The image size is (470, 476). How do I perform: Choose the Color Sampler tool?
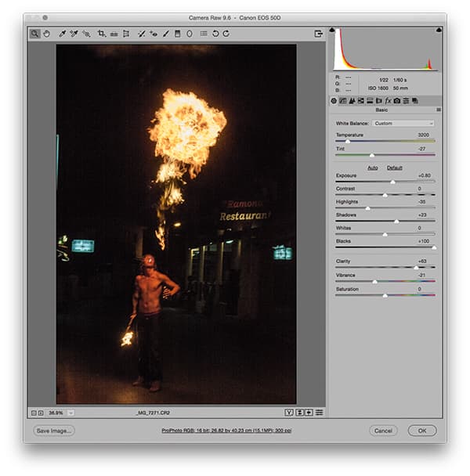(x=74, y=34)
